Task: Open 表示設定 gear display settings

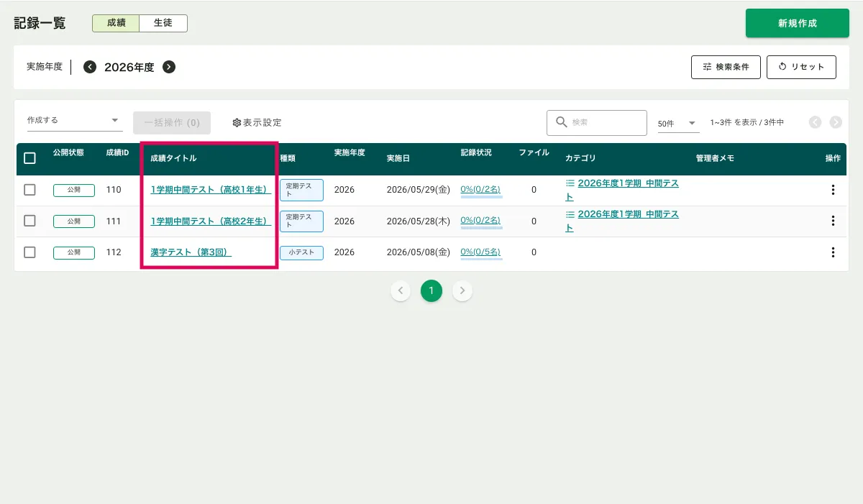Action: click(x=257, y=123)
